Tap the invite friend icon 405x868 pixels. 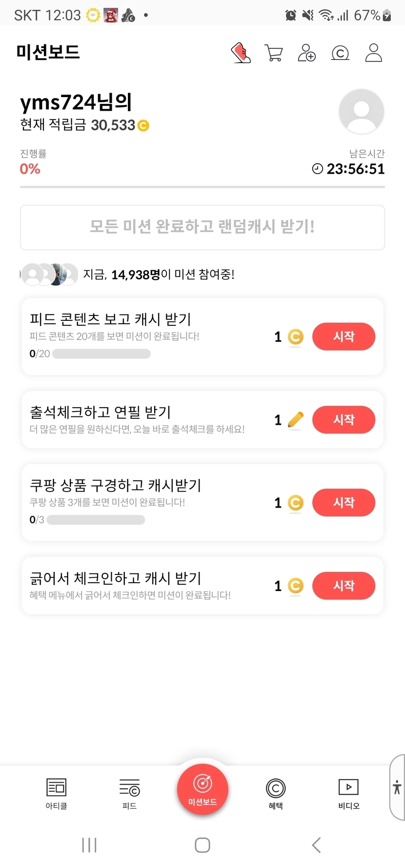pos(307,53)
